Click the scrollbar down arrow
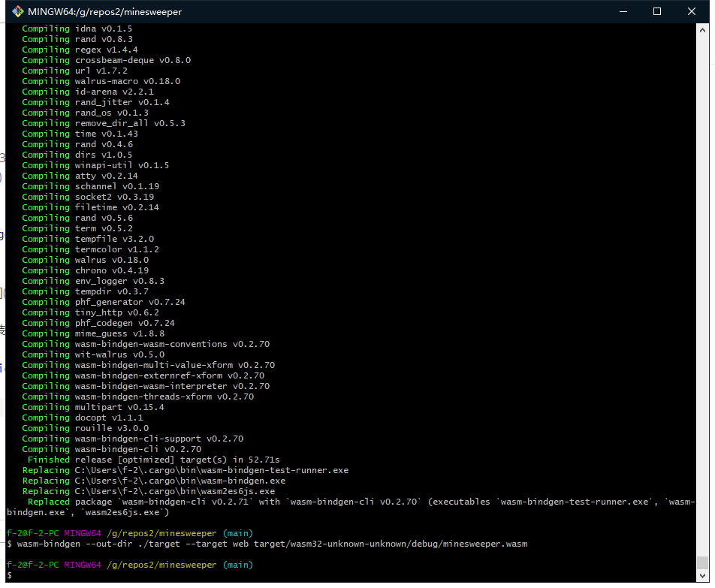 click(702, 575)
